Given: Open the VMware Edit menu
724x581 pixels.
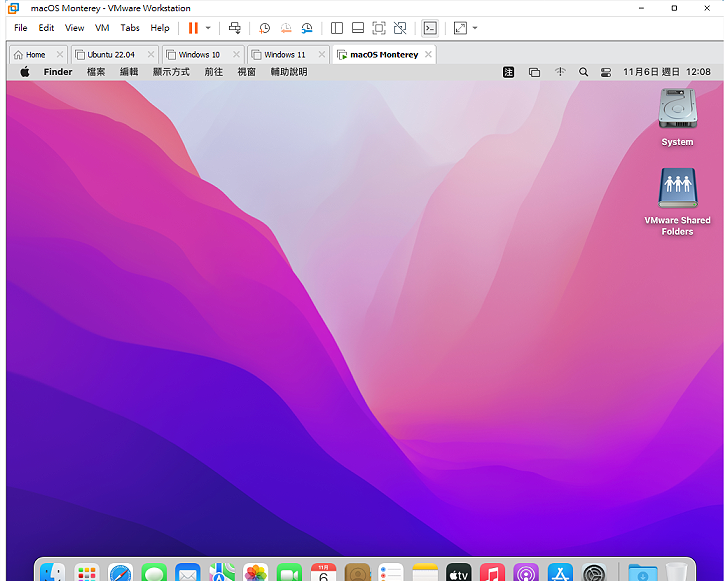Looking at the screenshot, I should 46,28.
